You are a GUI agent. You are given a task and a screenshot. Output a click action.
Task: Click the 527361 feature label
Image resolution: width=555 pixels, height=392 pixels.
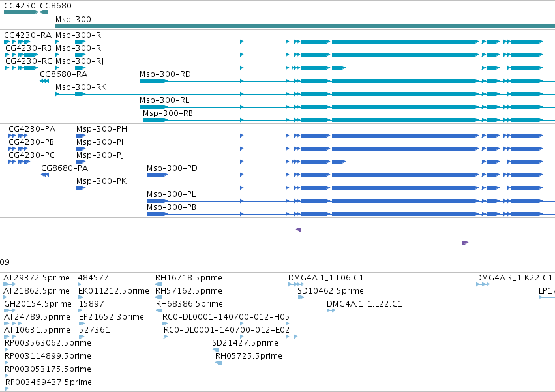(x=95, y=329)
